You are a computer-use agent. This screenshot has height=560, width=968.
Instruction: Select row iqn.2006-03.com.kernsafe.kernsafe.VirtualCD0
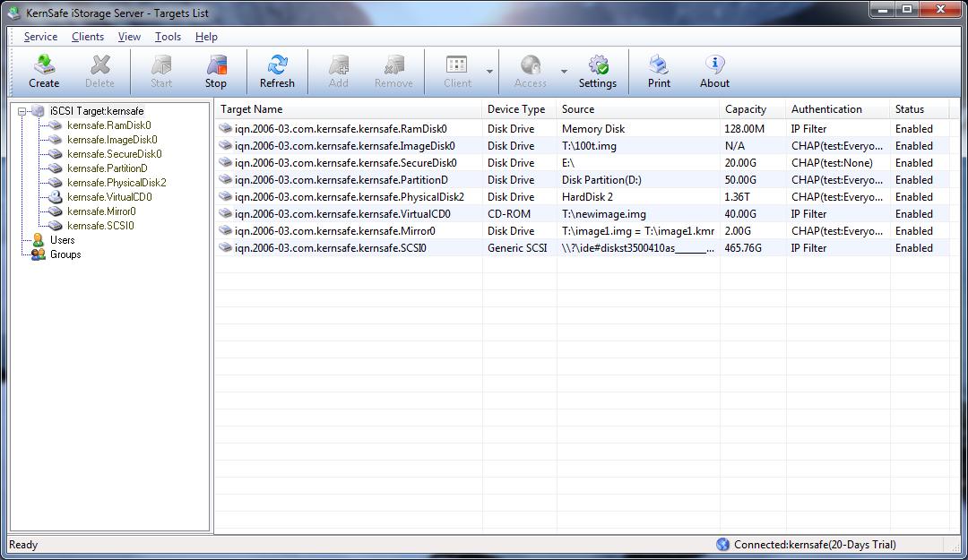(x=583, y=214)
